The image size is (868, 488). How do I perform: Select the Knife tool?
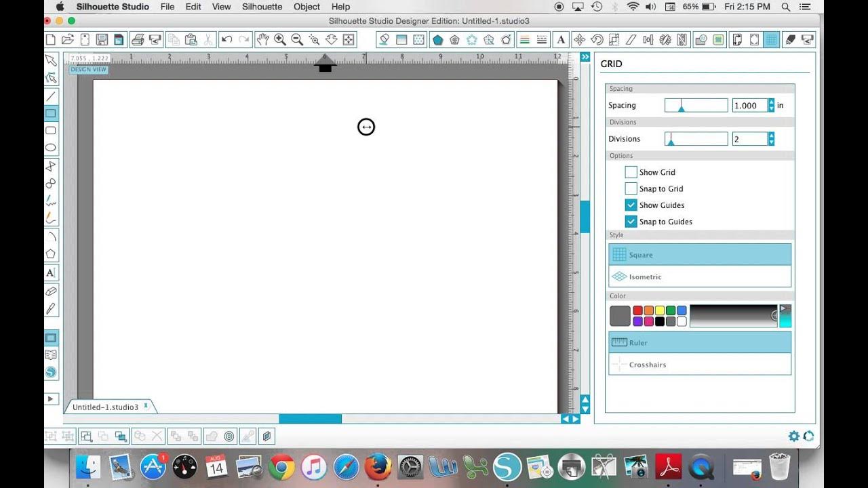(51, 309)
